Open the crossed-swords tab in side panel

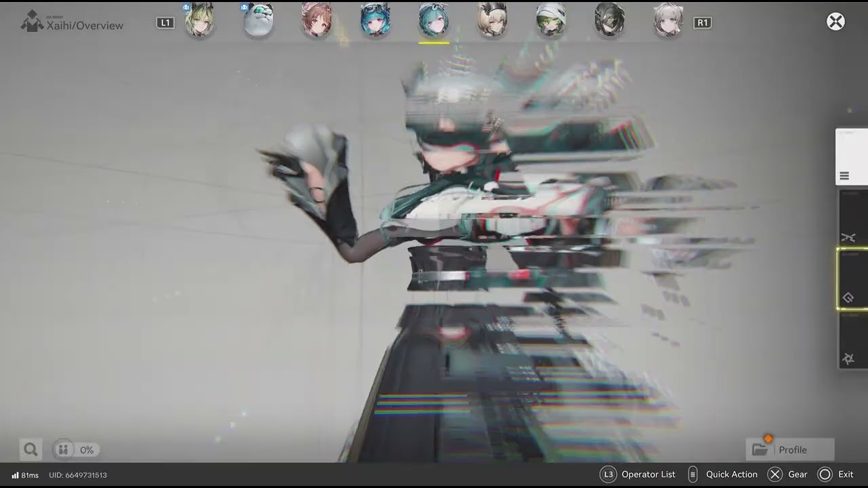pyautogui.click(x=852, y=218)
